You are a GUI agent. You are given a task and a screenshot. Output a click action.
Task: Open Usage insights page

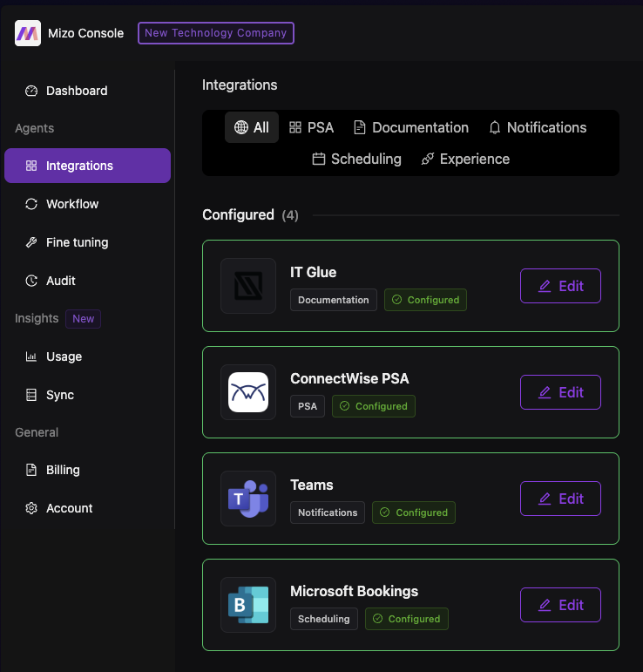[x=64, y=356]
